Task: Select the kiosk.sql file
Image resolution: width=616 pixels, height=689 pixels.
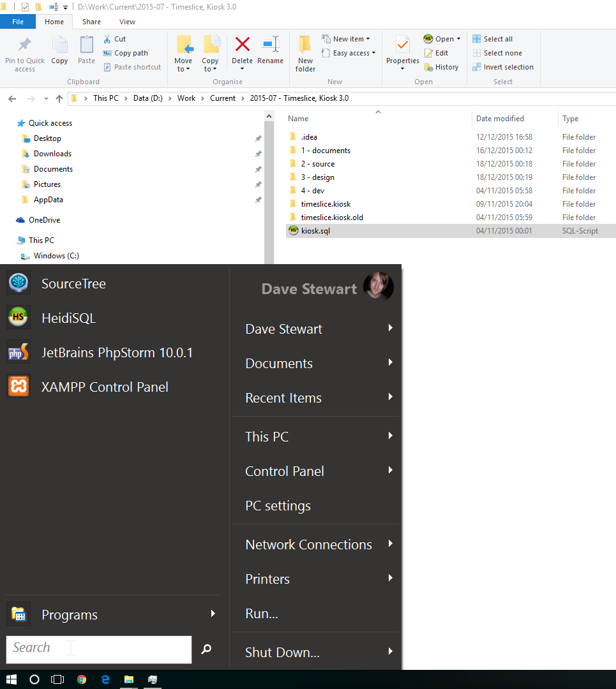Action: (315, 231)
